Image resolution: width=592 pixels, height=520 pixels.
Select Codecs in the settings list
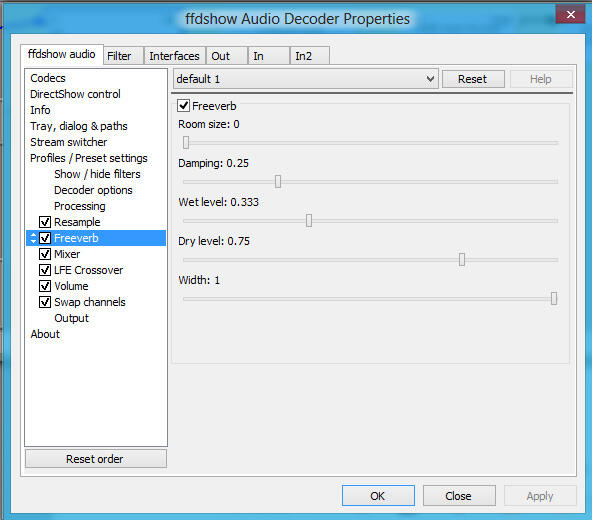[48, 78]
